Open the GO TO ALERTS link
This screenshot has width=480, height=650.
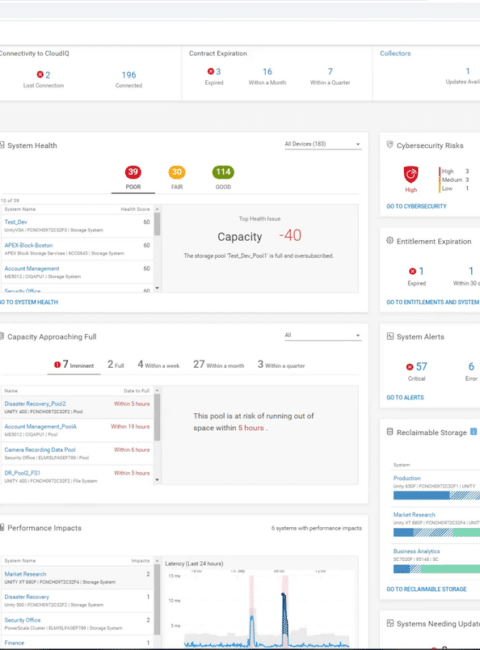coord(405,398)
